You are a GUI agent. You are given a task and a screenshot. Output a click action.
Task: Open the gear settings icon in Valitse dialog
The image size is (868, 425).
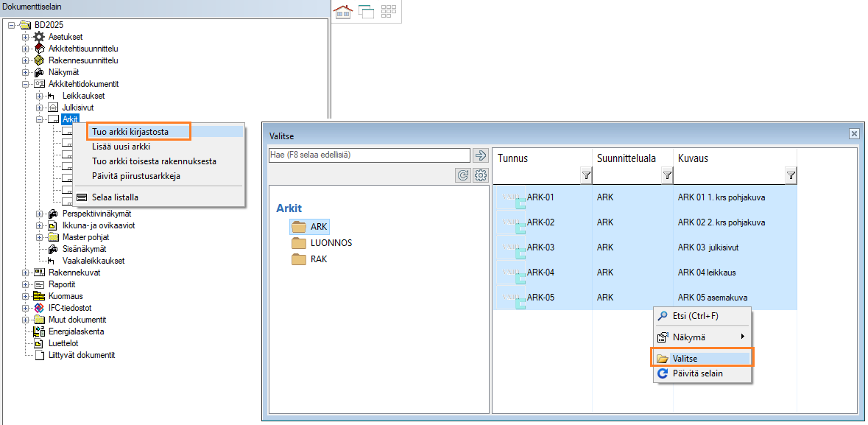click(x=481, y=175)
